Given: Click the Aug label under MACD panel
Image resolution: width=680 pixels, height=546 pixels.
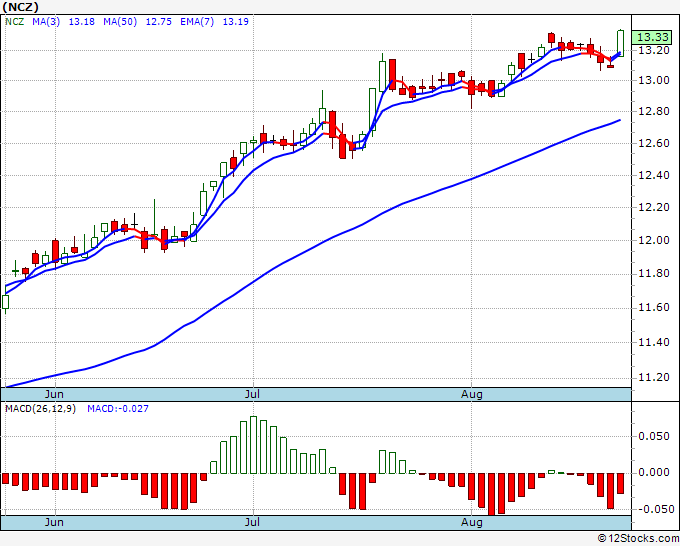Looking at the screenshot, I should (471, 522).
